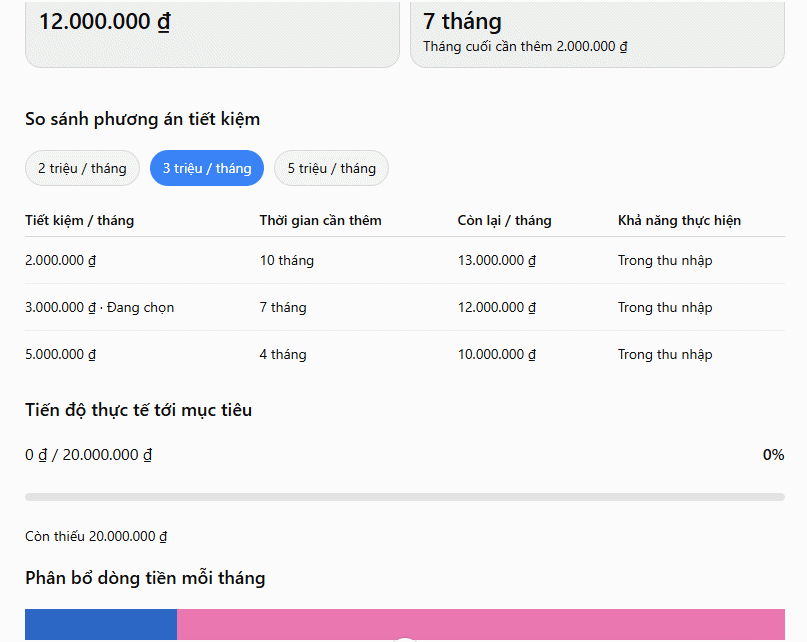Click the "Tiết kiệm / tháng" column header
Screen dimensions: 807x642
(x=80, y=220)
